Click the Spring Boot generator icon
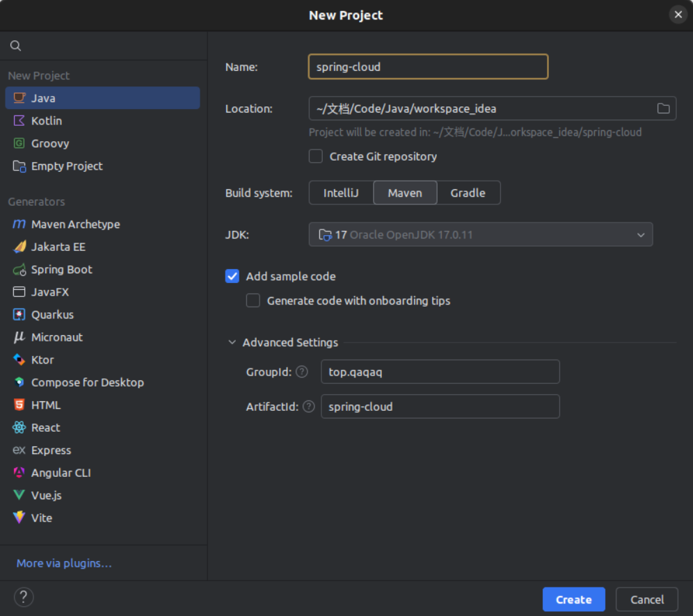 tap(19, 269)
